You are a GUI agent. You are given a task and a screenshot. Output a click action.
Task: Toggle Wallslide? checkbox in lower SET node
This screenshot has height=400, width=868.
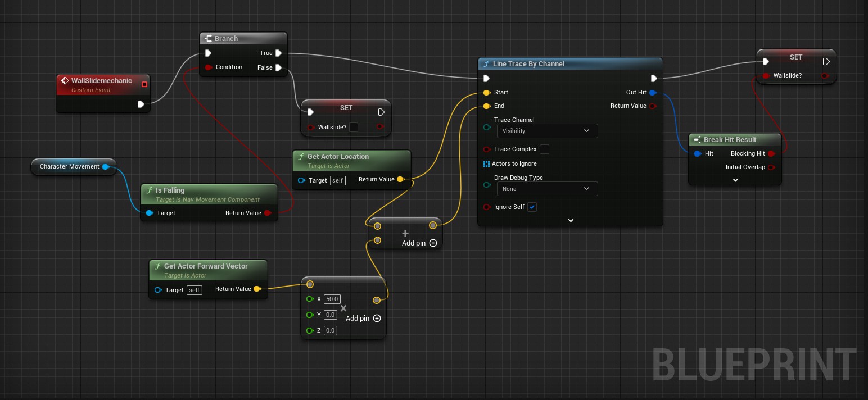click(354, 128)
